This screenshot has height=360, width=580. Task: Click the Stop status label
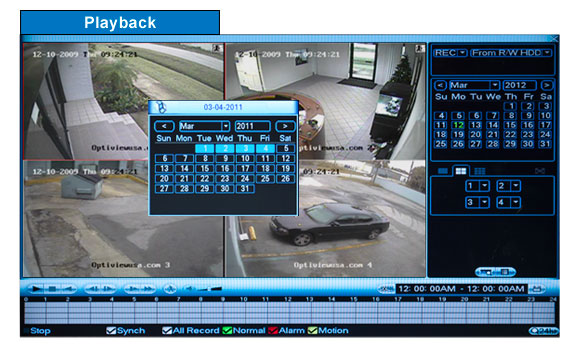point(40,331)
